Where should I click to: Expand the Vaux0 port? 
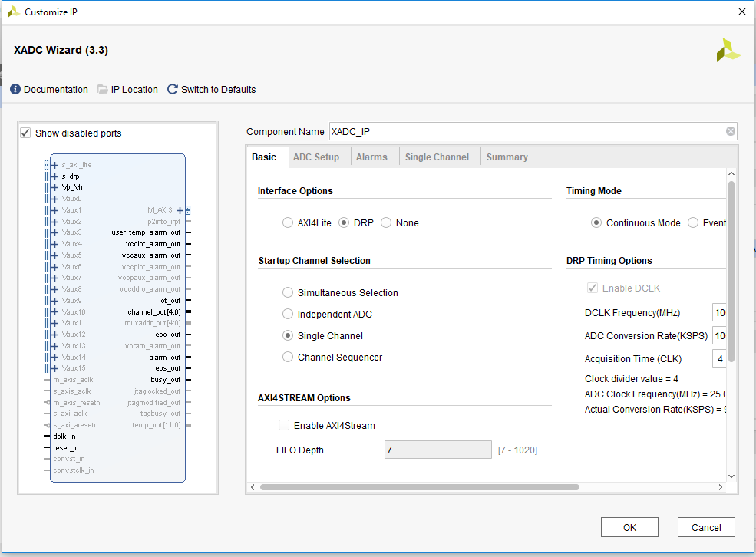click(55, 199)
